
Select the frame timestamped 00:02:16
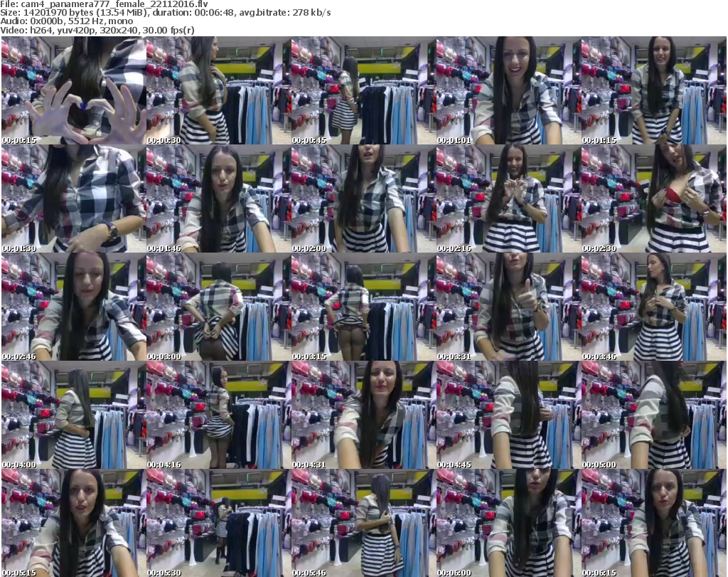click(508, 199)
